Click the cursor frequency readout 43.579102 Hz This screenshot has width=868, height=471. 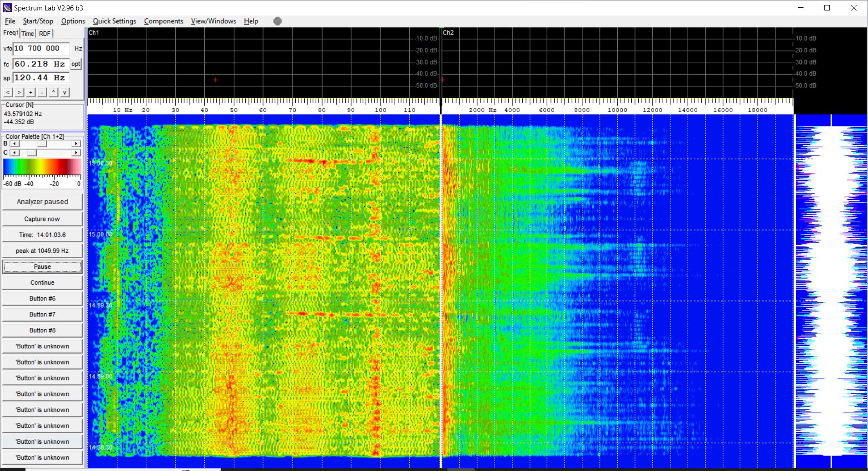pos(23,114)
